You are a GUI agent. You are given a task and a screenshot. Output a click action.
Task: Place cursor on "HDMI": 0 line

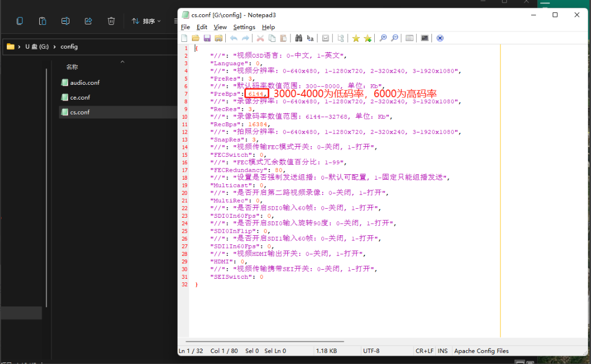point(228,262)
